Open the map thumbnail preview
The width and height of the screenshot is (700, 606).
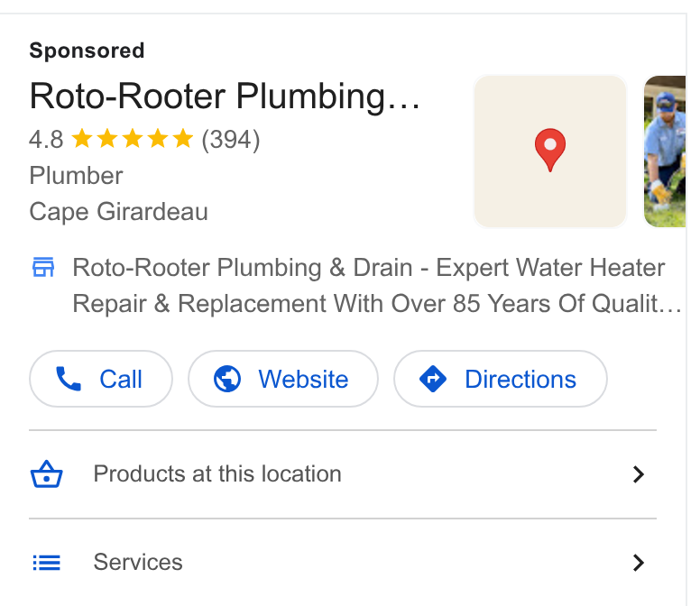point(550,151)
